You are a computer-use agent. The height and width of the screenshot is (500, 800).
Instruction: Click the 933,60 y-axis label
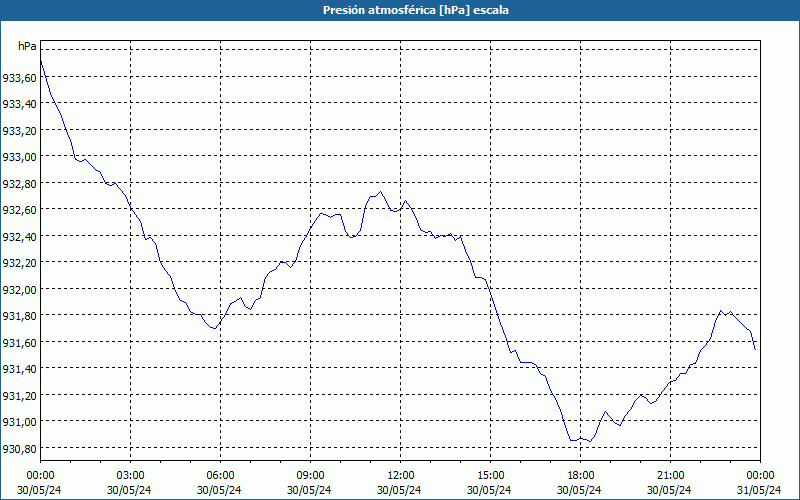(19, 78)
